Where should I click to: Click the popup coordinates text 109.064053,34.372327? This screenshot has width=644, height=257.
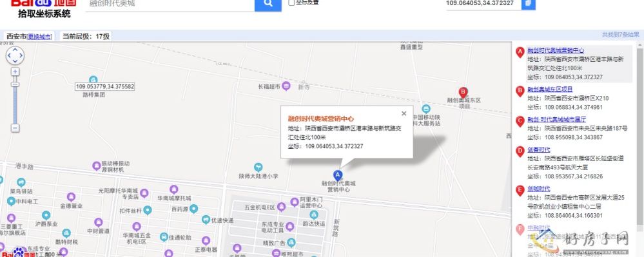coord(334,146)
